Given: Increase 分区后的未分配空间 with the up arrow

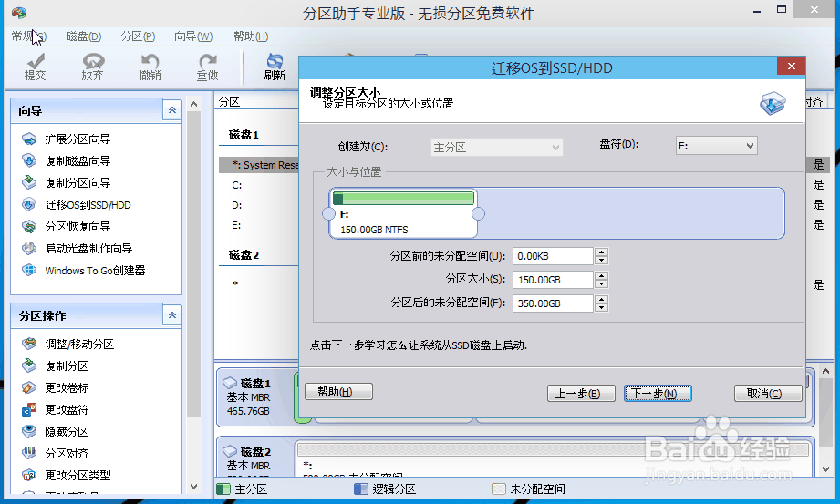Looking at the screenshot, I should click(x=602, y=300).
